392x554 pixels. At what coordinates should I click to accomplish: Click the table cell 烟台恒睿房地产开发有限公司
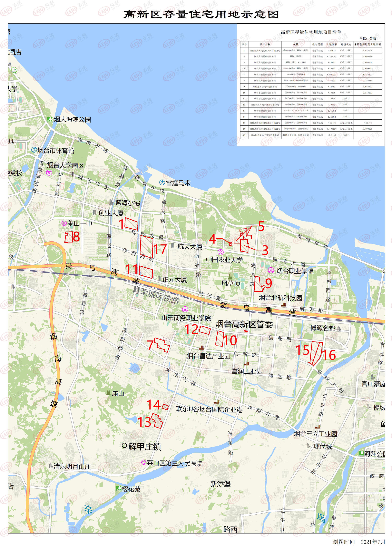265,135
